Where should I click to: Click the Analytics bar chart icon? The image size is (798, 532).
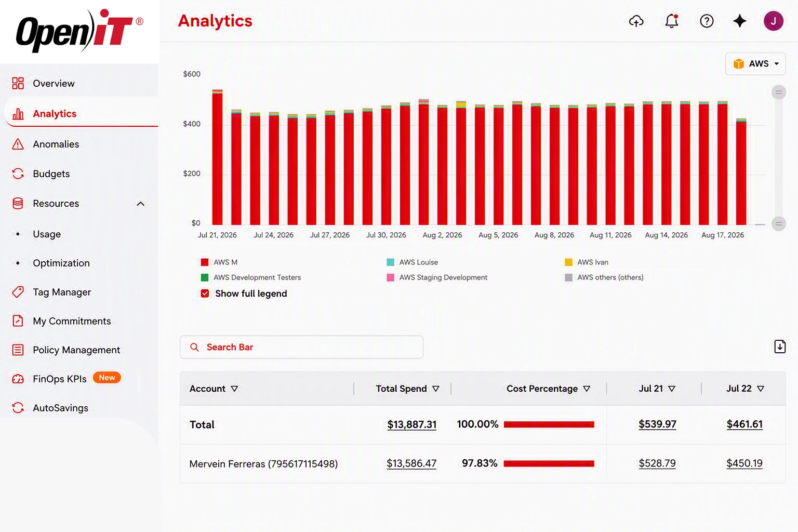pos(18,114)
